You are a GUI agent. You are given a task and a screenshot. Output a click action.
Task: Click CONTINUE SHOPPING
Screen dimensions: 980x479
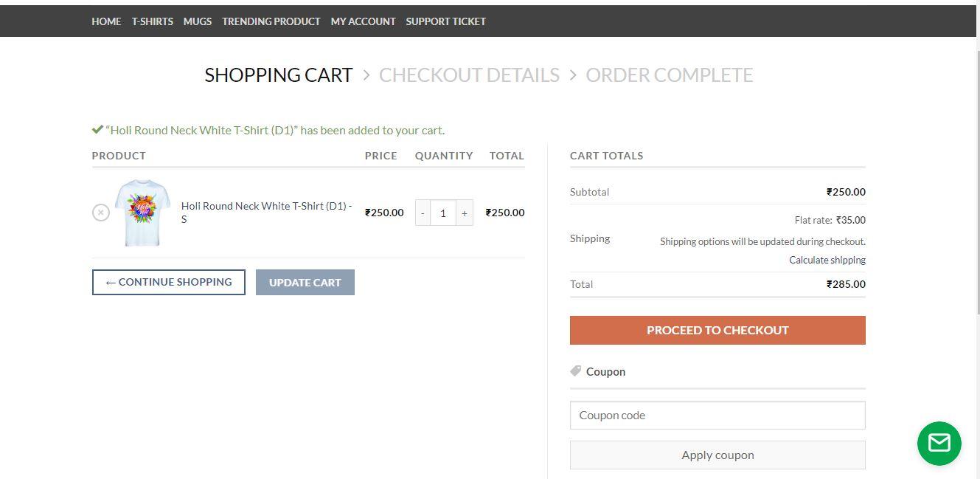168,282
